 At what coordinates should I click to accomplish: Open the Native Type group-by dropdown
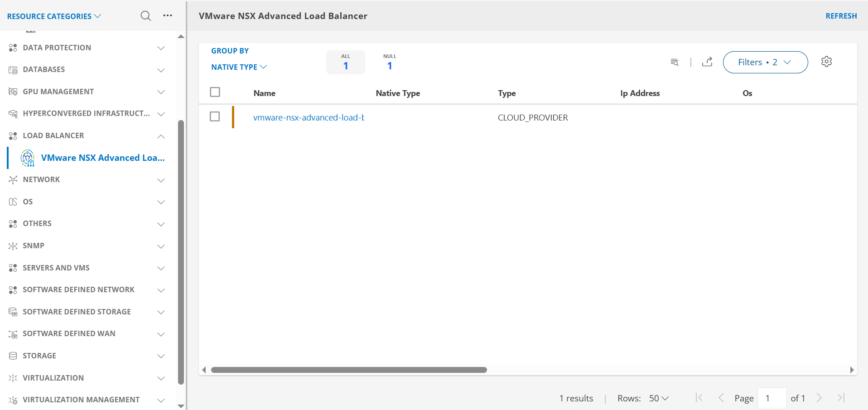coord(239,67)
